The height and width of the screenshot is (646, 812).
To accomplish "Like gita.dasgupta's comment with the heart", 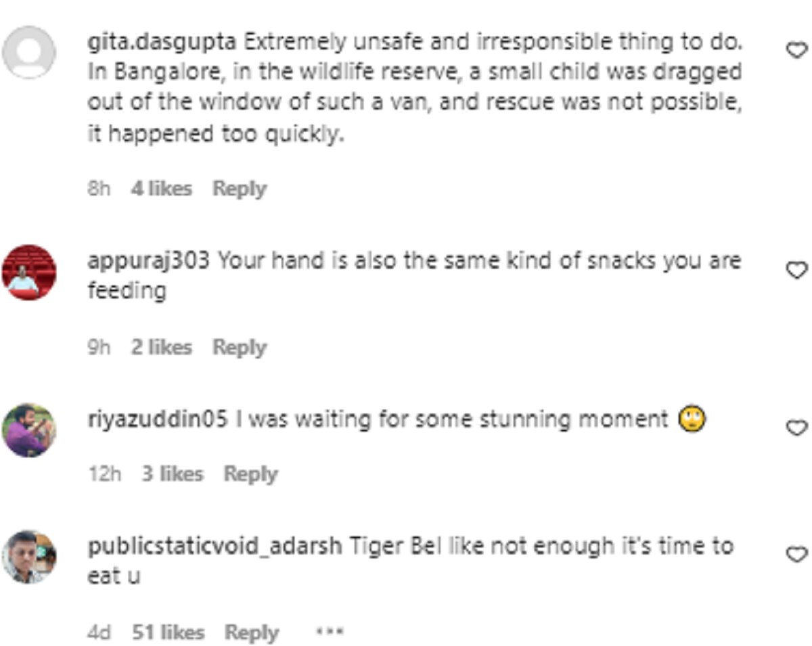I will pos(798,49).
